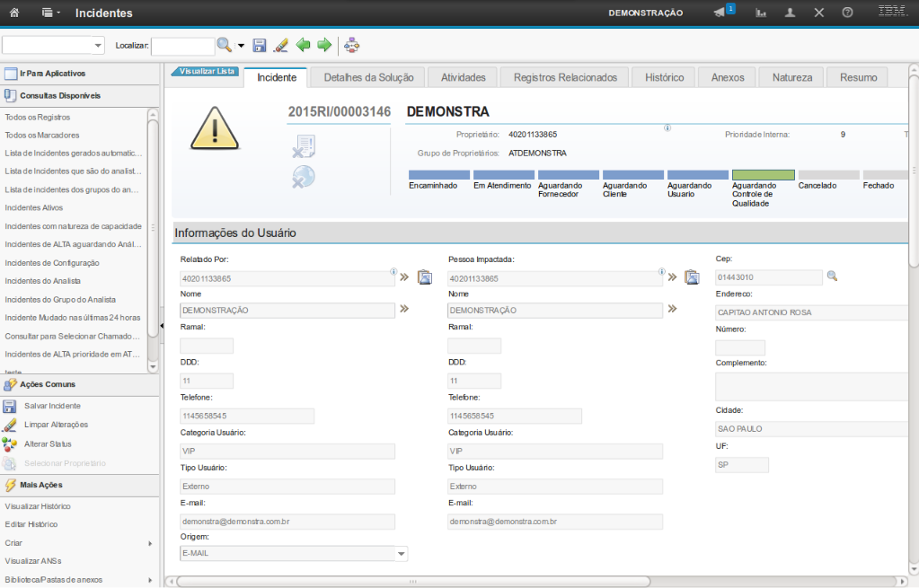Click the Home icon in top bar
919x588 pixels.
[13, 13]
